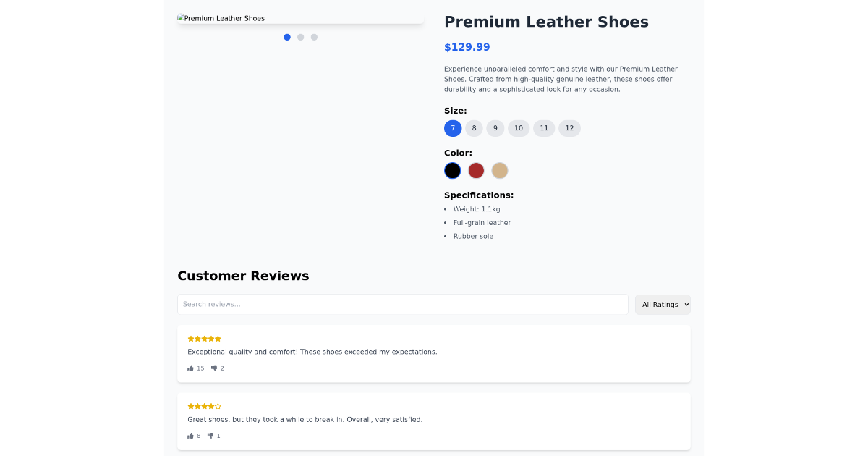Viewport: 868px width, 456px height.
Task: Click the thumbs-up icon on the five-star review
Action: pos(191,368)
